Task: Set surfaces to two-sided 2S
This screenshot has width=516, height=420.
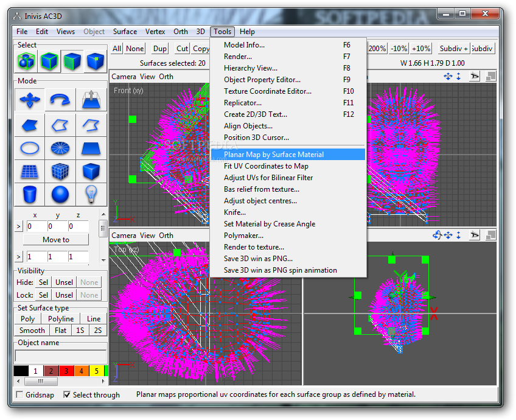Action: pyautogui.click(x=98, y=330)
